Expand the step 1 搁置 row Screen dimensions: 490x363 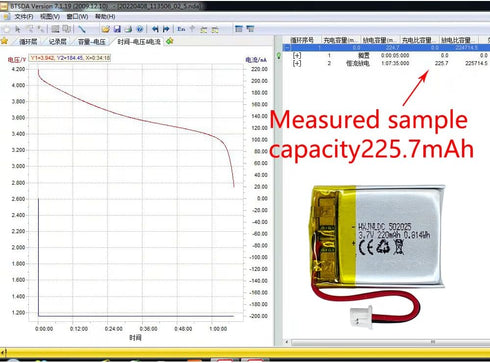(x=297, y=55)
